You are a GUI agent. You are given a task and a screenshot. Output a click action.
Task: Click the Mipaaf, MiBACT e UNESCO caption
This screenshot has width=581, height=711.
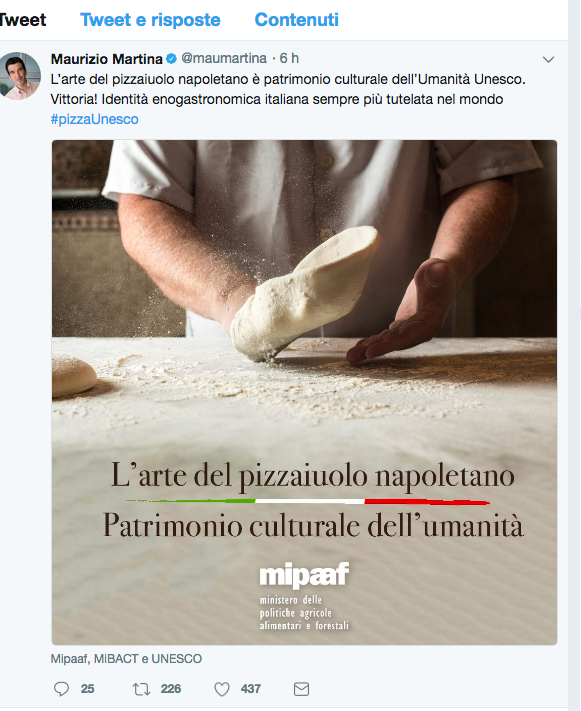pyautogui.click(x=126, y=658)
